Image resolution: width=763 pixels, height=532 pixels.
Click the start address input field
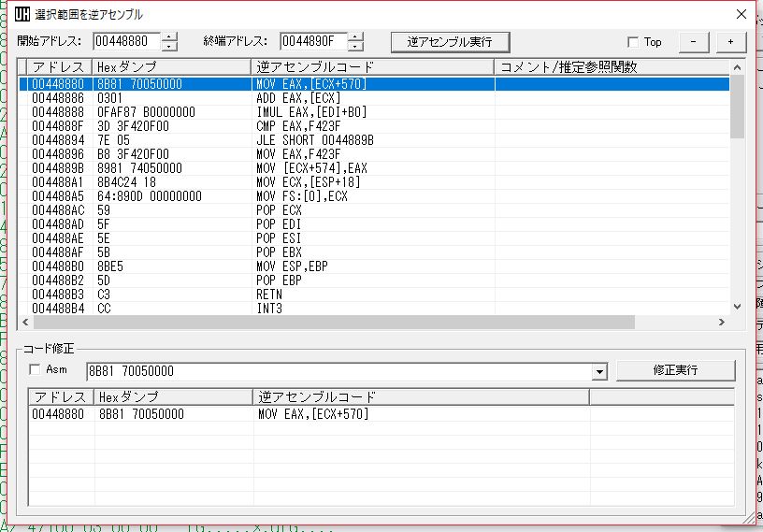coord(126,41)
